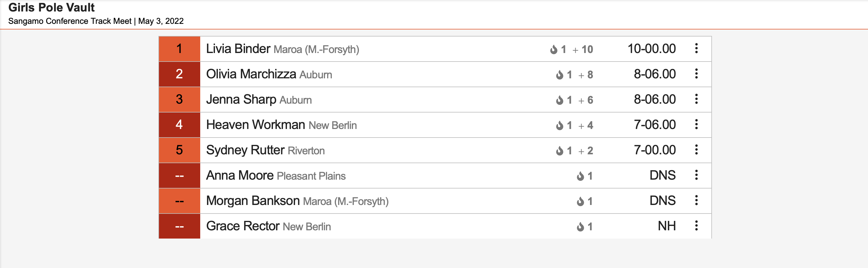The height and width of the screenshot is (268, 868).
Task: Open the Pleasant Plains team link
Action: 311,176
